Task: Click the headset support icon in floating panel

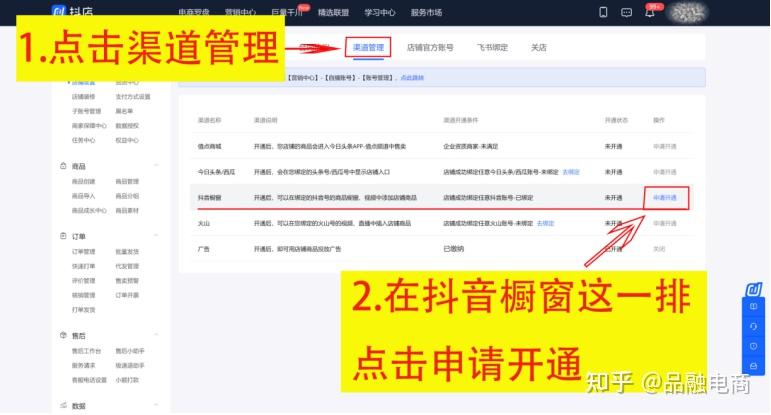Action: pyautogui.click(x=753, y=326)
